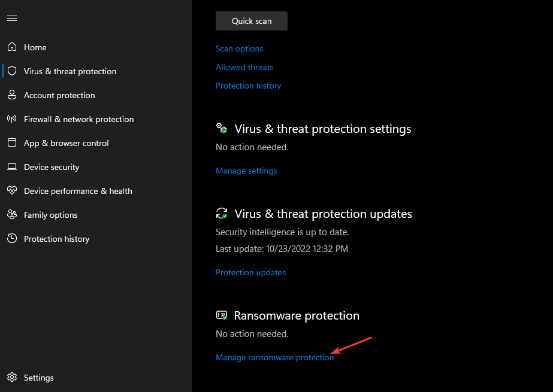553x392 pixels.
Task: Open Manage ransomware protection
Action: pyautogui.click(x=275, y=357)
